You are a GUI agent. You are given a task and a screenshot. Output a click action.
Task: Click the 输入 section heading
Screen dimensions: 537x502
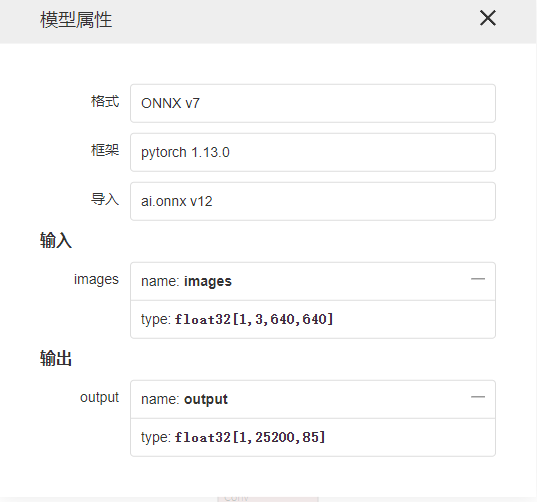point(56,240)
